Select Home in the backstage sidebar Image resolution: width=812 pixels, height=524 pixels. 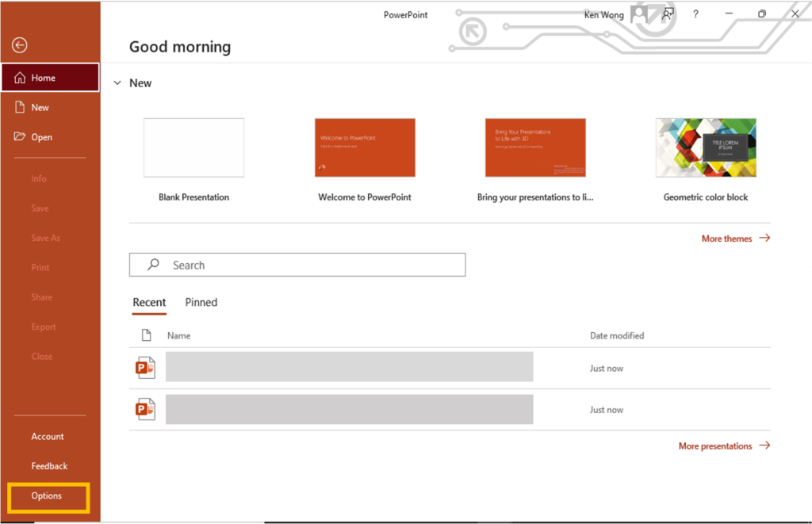click(50, 78)
